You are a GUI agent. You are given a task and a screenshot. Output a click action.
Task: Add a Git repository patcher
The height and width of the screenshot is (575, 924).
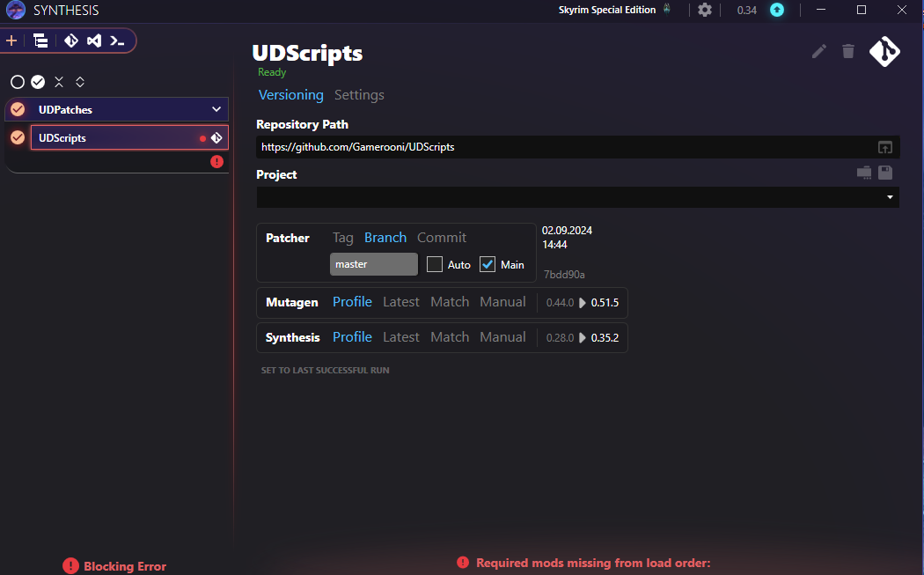(71, 41)
